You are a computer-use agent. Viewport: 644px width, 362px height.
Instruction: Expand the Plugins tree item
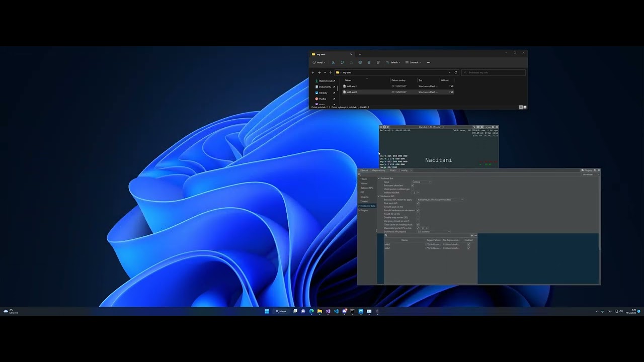359,210
